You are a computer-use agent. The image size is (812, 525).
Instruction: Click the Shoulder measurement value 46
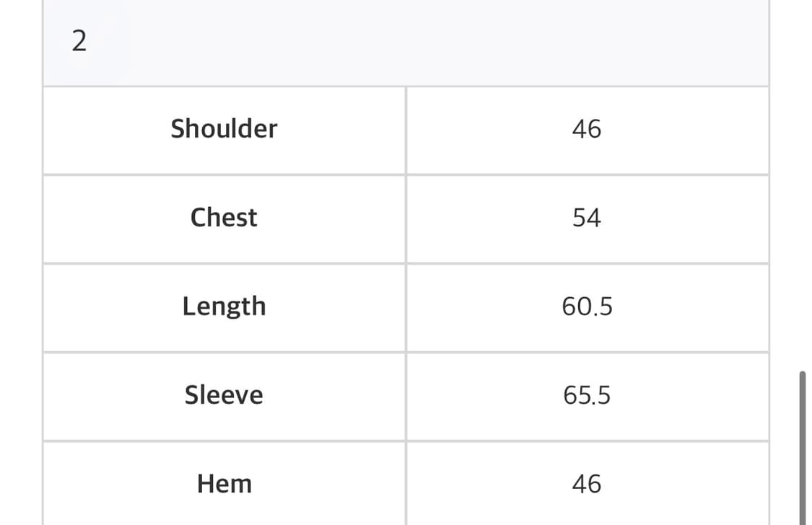click(586, 129)
